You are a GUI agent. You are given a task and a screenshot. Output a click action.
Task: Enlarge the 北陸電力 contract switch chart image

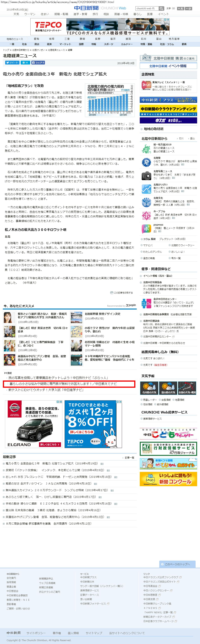(x=110, y=100)
